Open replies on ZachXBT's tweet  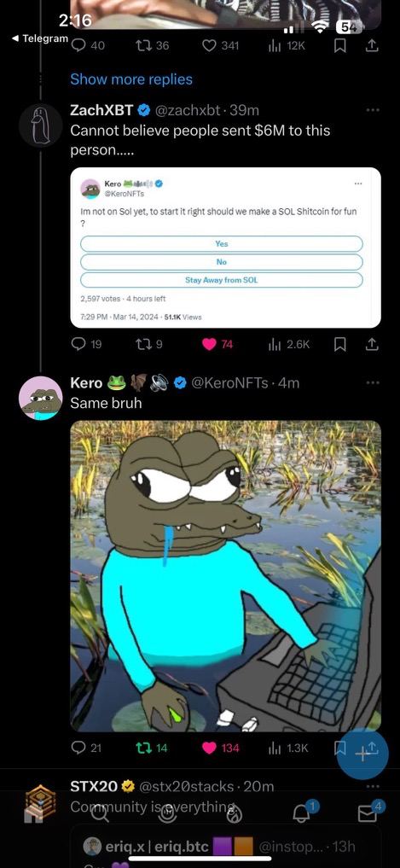pos(78,344)
